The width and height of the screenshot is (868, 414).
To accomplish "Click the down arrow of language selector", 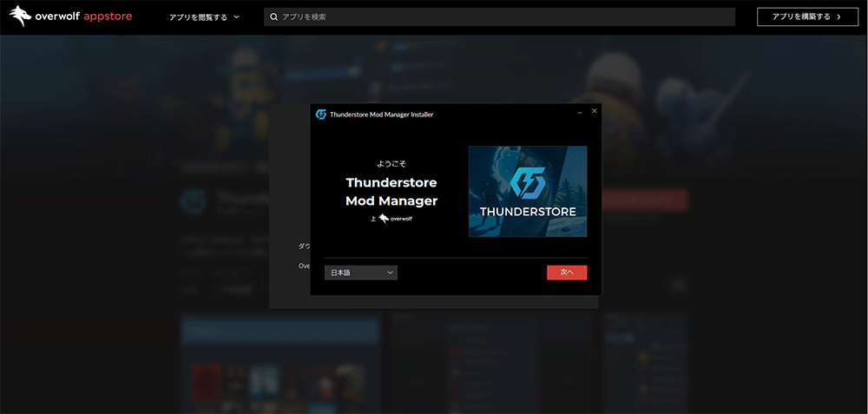I will [x=390, y=273].
